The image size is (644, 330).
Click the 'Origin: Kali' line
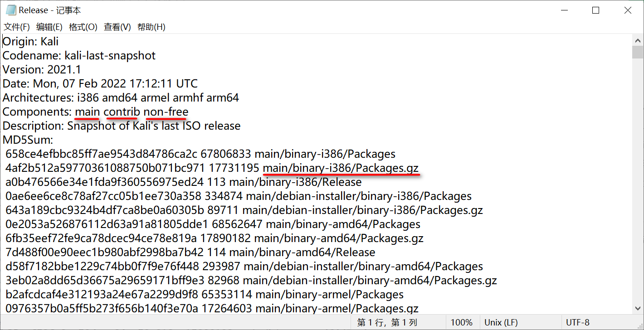click(30, 41)
